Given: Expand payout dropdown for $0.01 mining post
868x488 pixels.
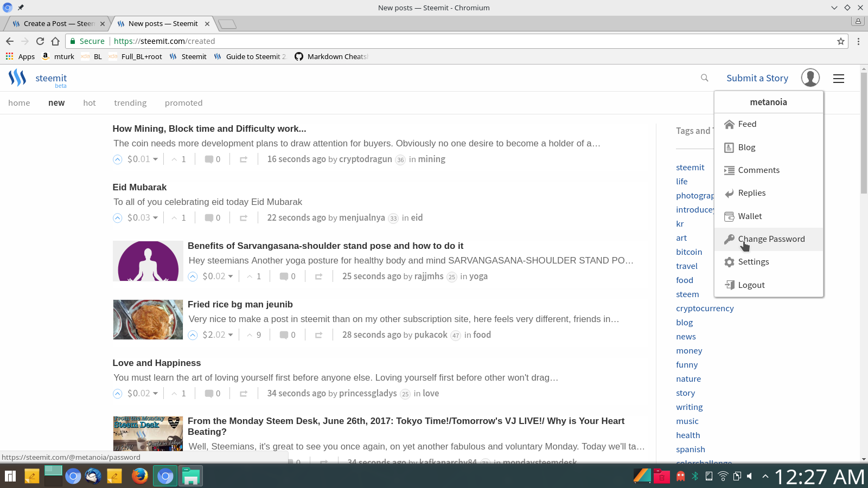Looking at the screenshot, I should click(x=155, y=159).
